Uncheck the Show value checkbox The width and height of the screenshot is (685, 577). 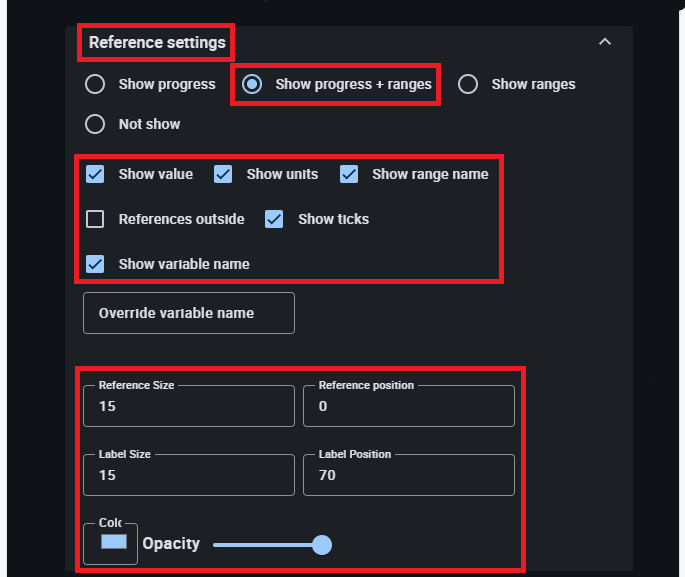tap(95, 174)
